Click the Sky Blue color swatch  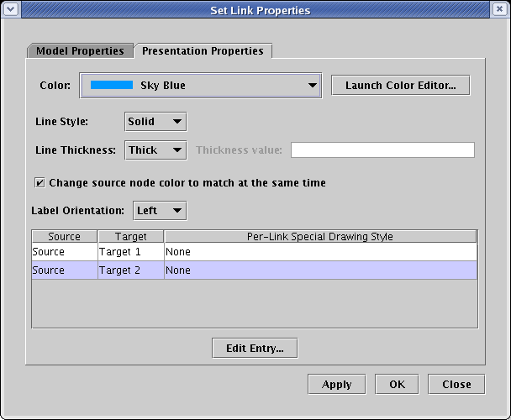(112, 86)
